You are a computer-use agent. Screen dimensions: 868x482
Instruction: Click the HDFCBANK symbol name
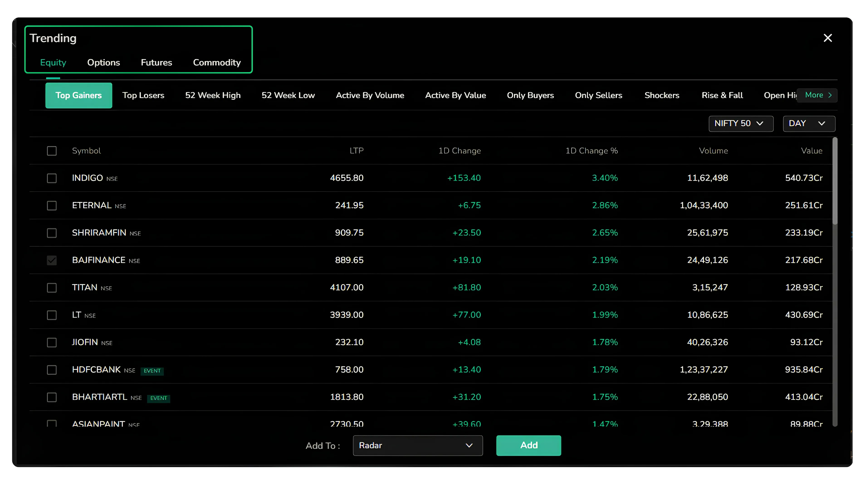click(96, 370)
